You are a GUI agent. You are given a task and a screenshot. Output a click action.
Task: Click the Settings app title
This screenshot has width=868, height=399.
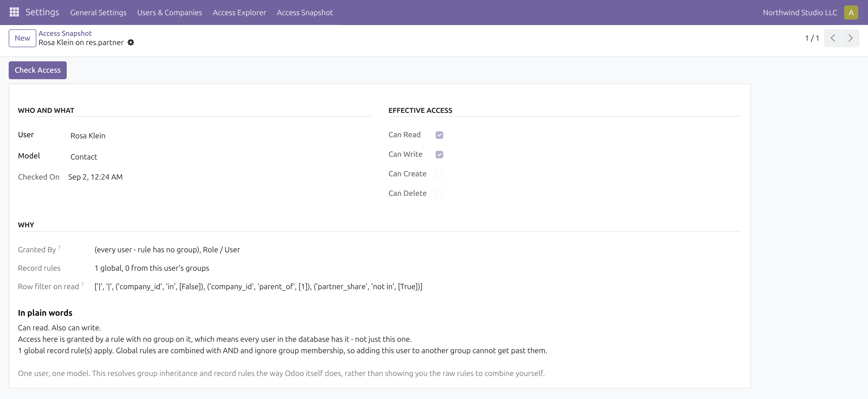(x=42, y=12)
